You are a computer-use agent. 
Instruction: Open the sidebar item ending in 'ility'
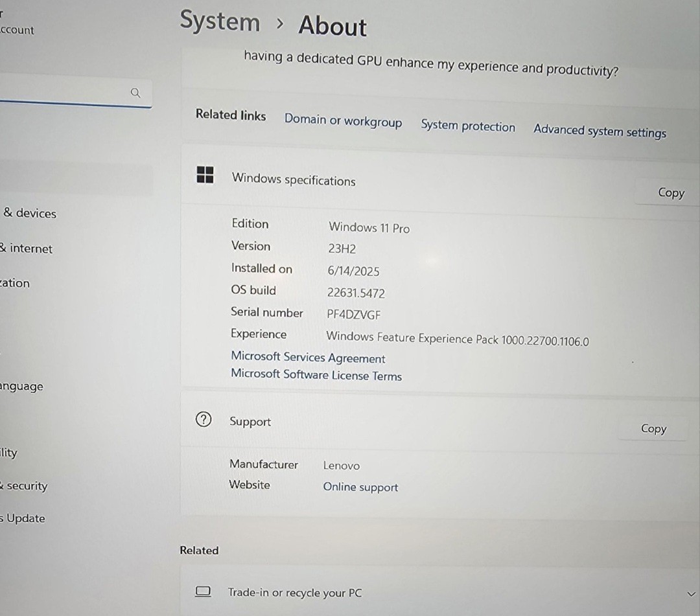point(8,453)
